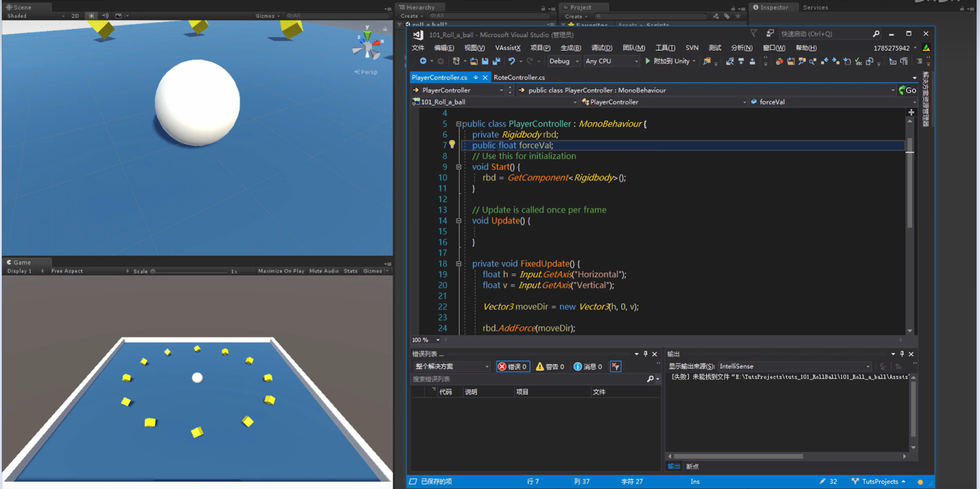Click the Undo arrow icon
Viewport: 980px width, 489px height.
tap(511, 61)
